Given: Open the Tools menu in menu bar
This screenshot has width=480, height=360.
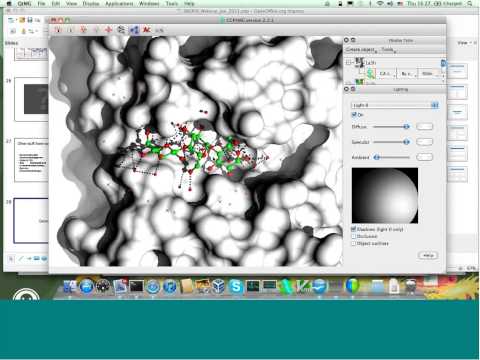Looking at the screenshot, I should pos(172,4).
